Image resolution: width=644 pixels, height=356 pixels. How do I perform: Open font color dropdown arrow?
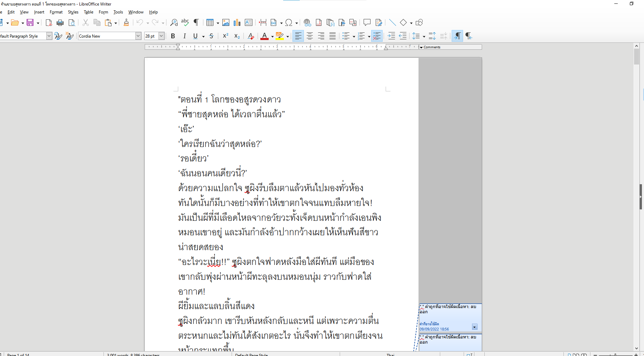coord(272,36)
